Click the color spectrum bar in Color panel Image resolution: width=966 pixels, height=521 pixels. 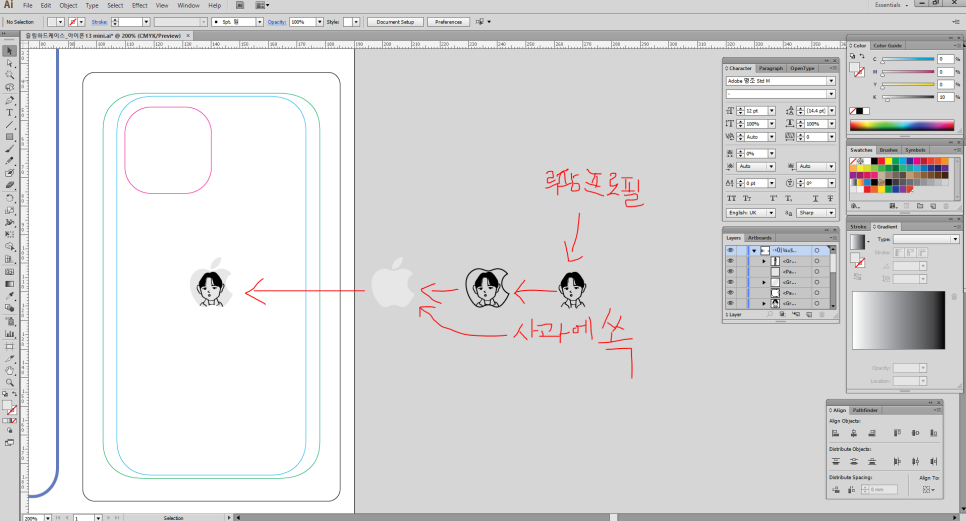[x=902, y=125]
